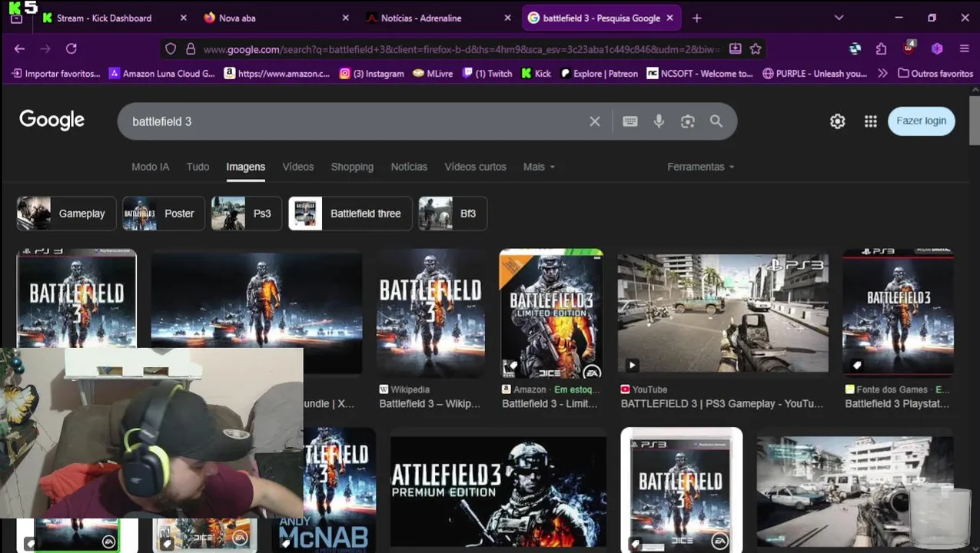Open the Firefox hamburger menu

click(964, 48)
